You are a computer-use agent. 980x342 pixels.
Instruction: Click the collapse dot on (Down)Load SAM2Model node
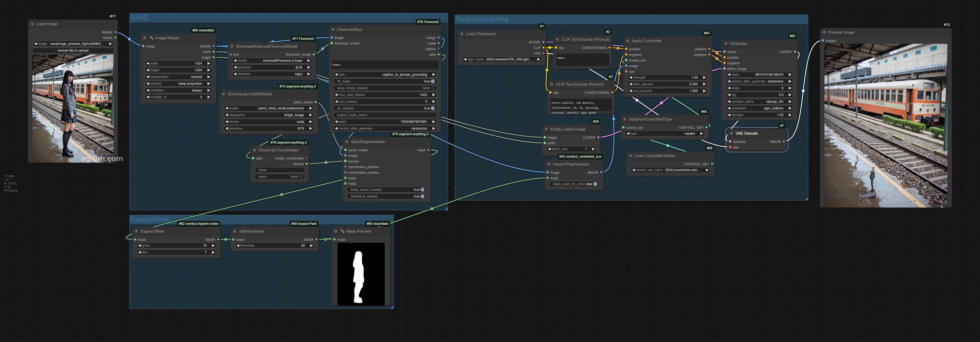coord(224,94)
